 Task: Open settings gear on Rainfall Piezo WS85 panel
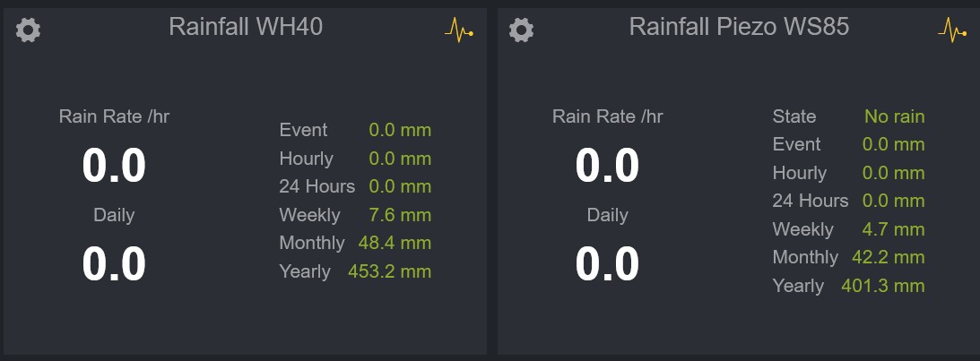[521, 30]
